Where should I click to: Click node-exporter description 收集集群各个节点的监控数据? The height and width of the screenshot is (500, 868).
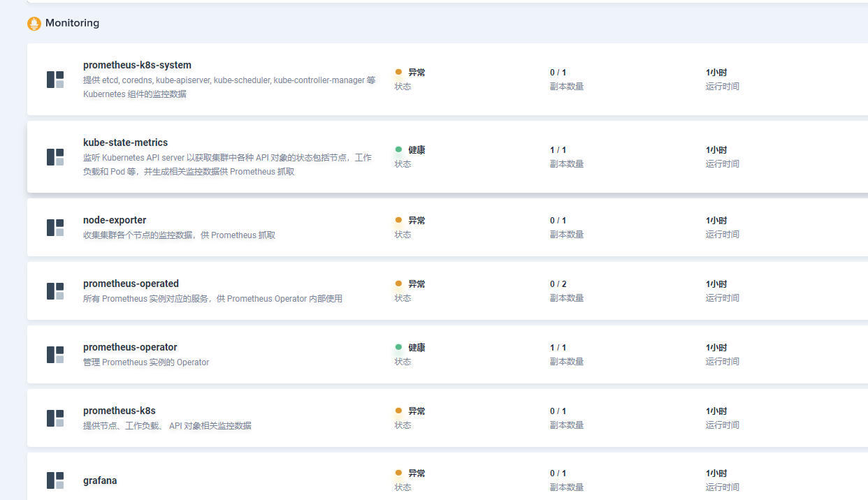[x=179, y=235]
